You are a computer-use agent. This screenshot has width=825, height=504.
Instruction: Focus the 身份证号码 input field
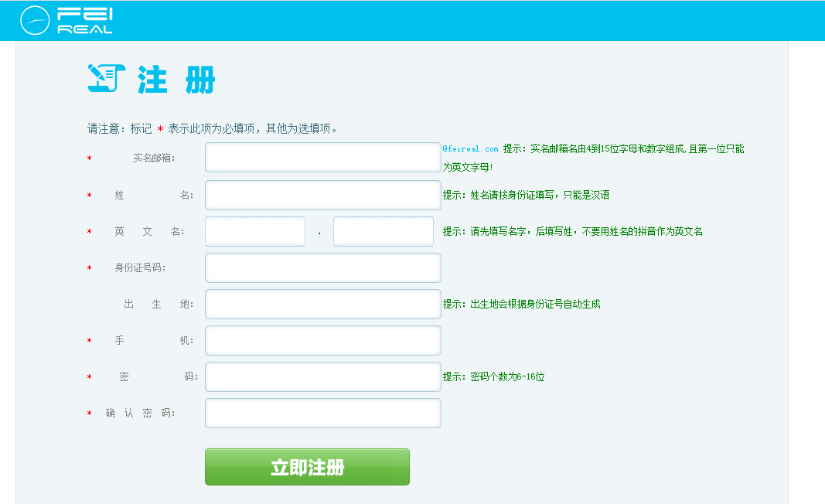coord(323,267)
